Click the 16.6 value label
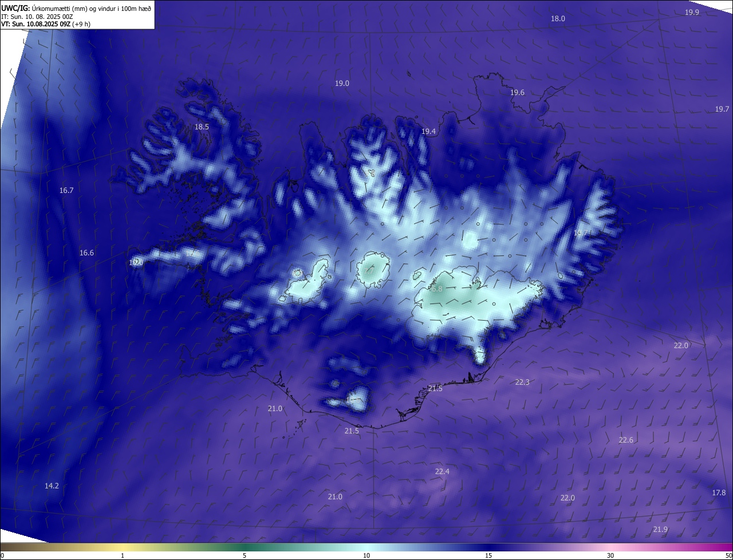Screen dimensions: 733x560 [x=86, y=253]
